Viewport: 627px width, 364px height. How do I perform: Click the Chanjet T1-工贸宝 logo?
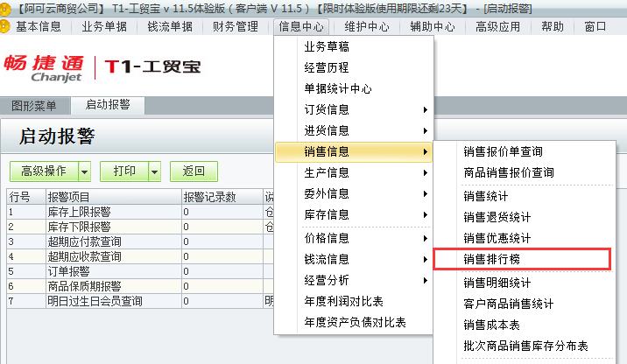coord(102,67)
